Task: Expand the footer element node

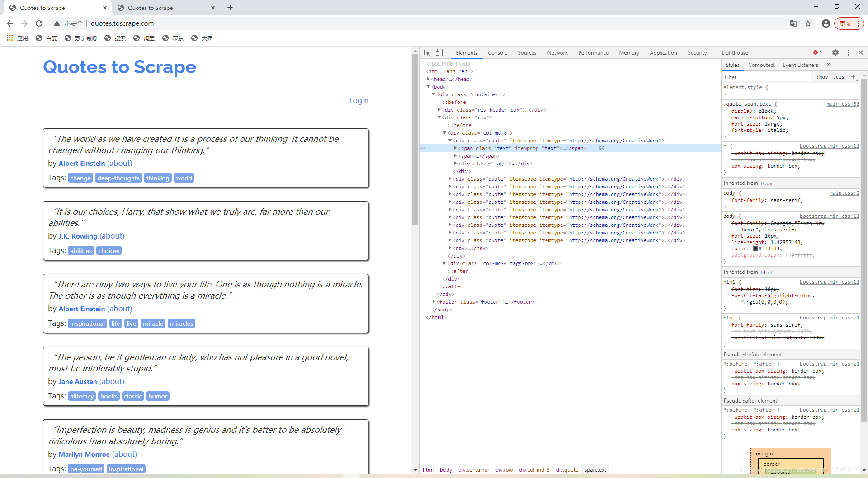Action: (x=434, y=302)
